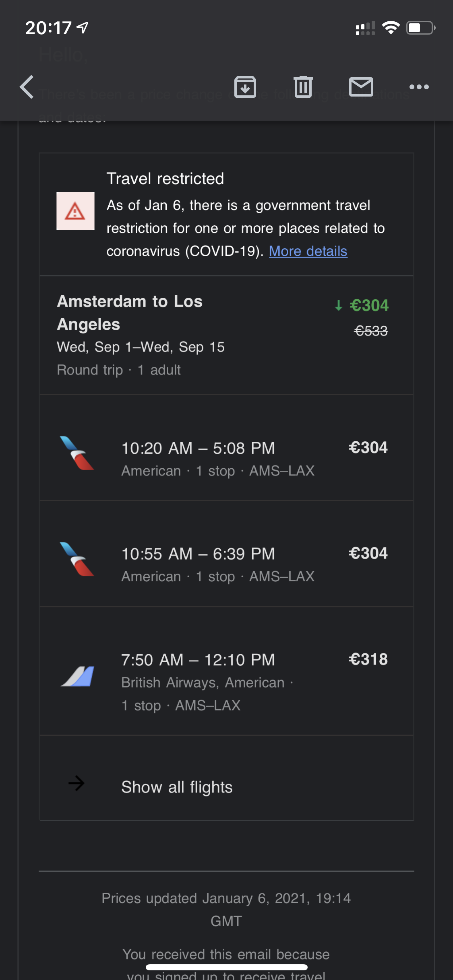Screen dimensions: 453x980
Task: Tap the status bar clock
Action: [x=48, y=28]
